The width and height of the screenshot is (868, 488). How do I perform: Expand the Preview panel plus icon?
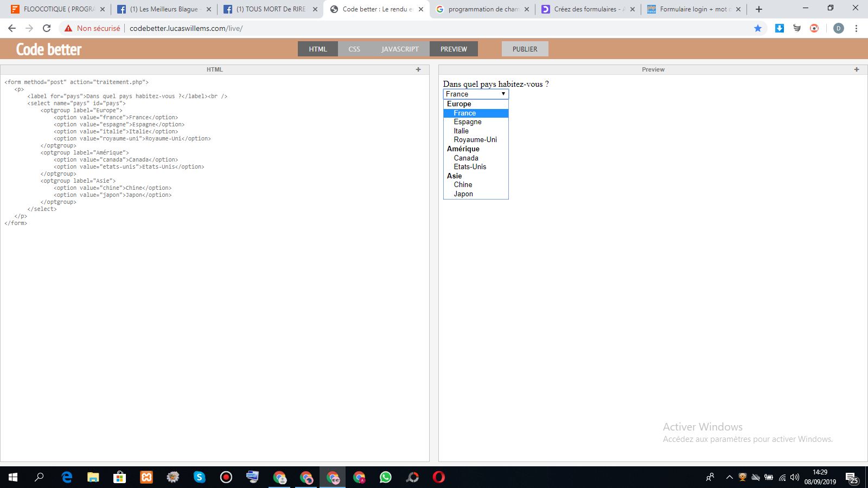point(857,69)
